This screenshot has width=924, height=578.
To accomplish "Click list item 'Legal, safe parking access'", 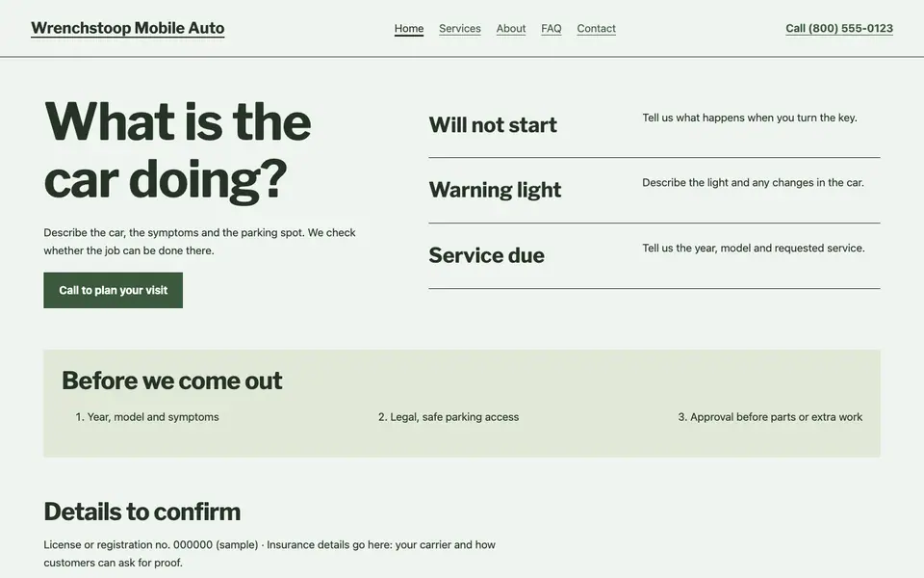I will (449, 417).
